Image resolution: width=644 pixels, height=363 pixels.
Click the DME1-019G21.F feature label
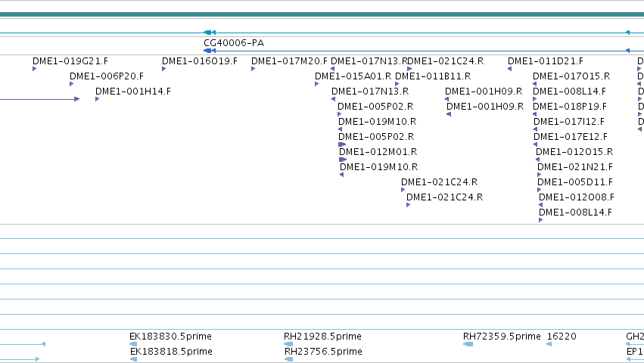(x=70, y=60)
